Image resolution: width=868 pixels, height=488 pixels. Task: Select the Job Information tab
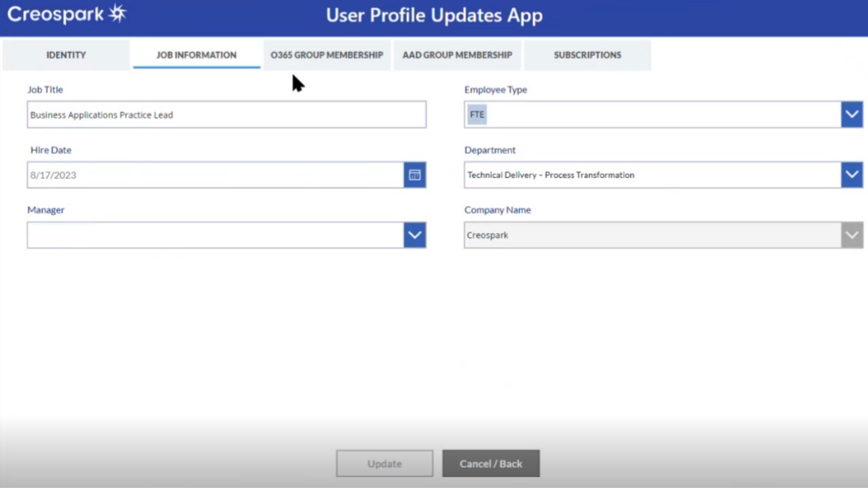point(197,55)
